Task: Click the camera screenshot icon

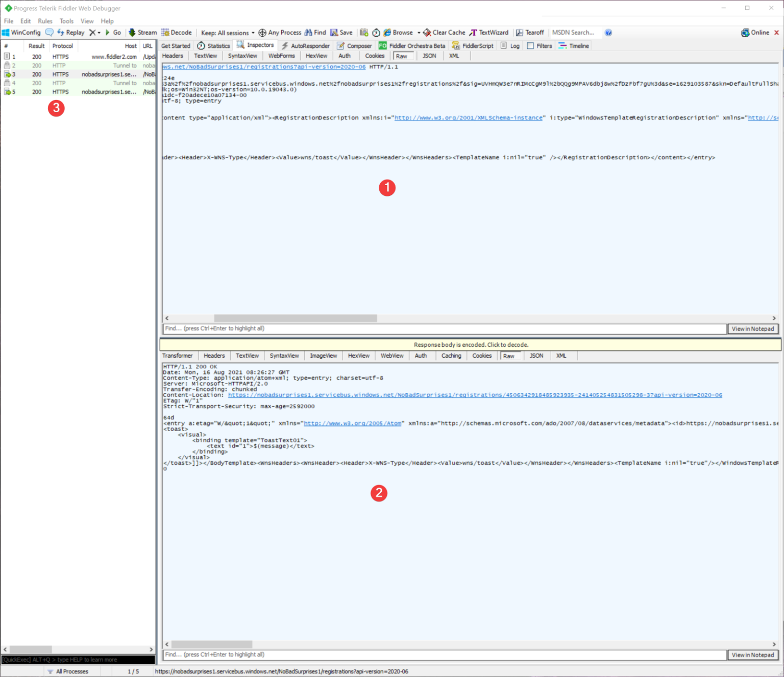Action: click(x=364, y=32)
